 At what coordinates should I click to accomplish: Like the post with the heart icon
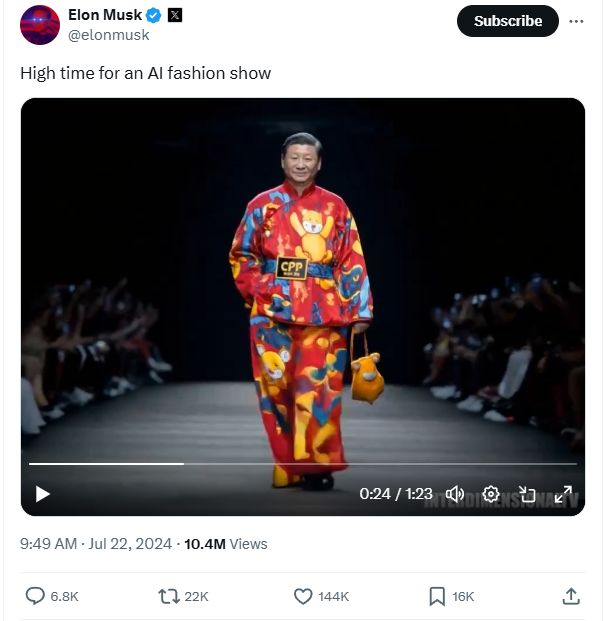coord(303,596)
